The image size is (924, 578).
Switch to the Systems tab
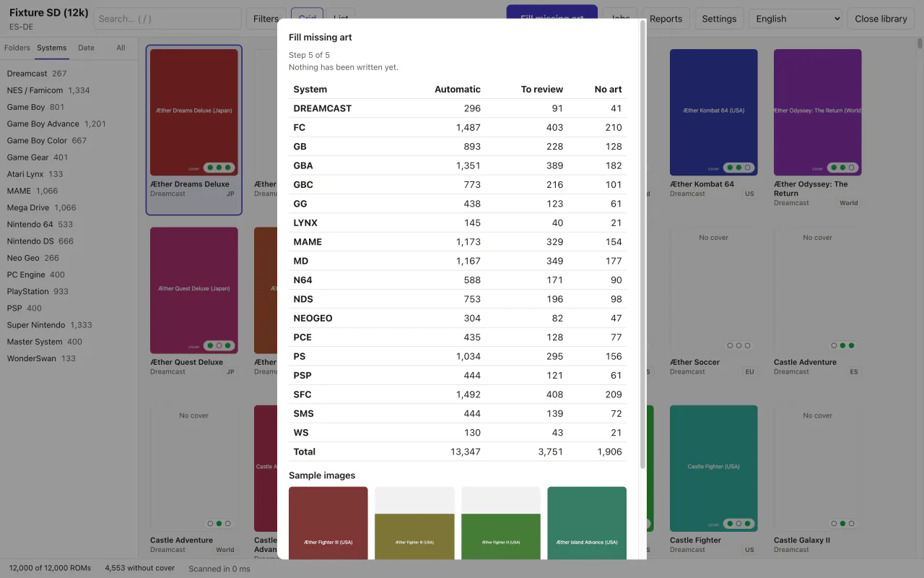[52, 48]
